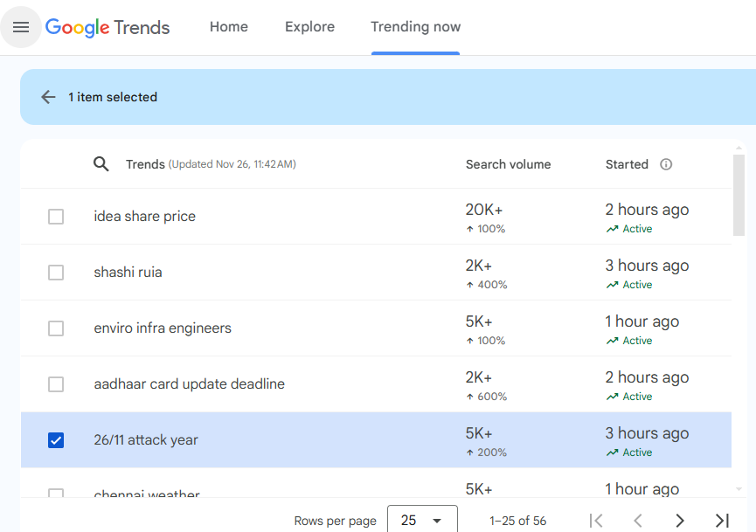Select the Trending now tab
Viewport: 756px width, 532px height.
[415, 27]
